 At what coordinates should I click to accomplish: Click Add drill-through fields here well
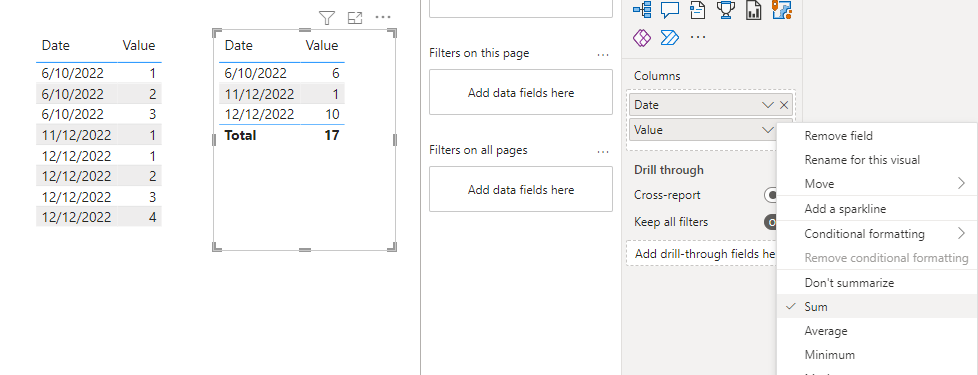click(702, 254)
